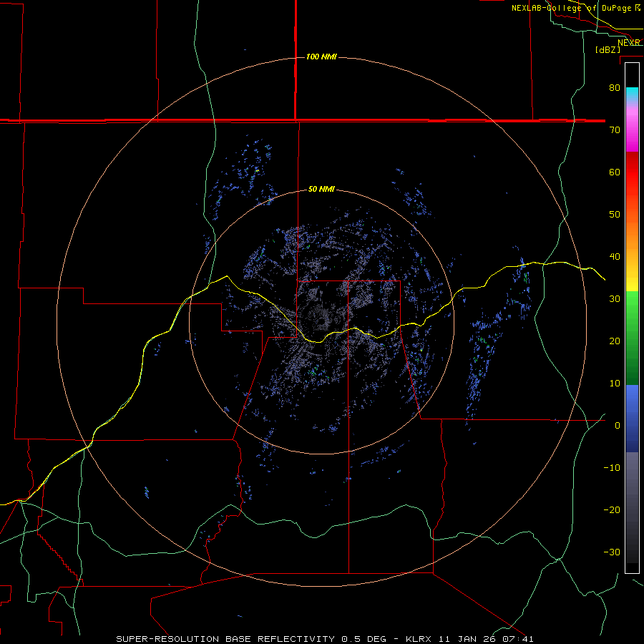644x644 pixels.
Task: Click the 80 value on the dBZ scale
Action: [615, 87]
